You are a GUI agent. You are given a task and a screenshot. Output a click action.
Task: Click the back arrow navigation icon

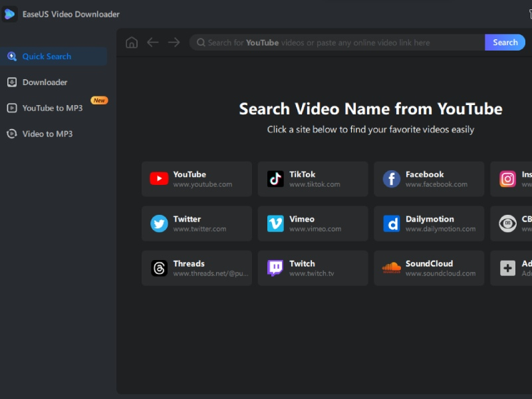click(x=153, y=43)
